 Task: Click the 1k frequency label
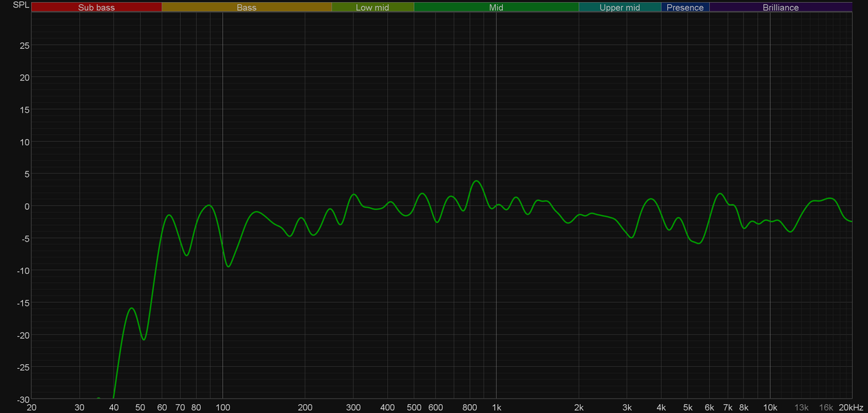point(496,407)
